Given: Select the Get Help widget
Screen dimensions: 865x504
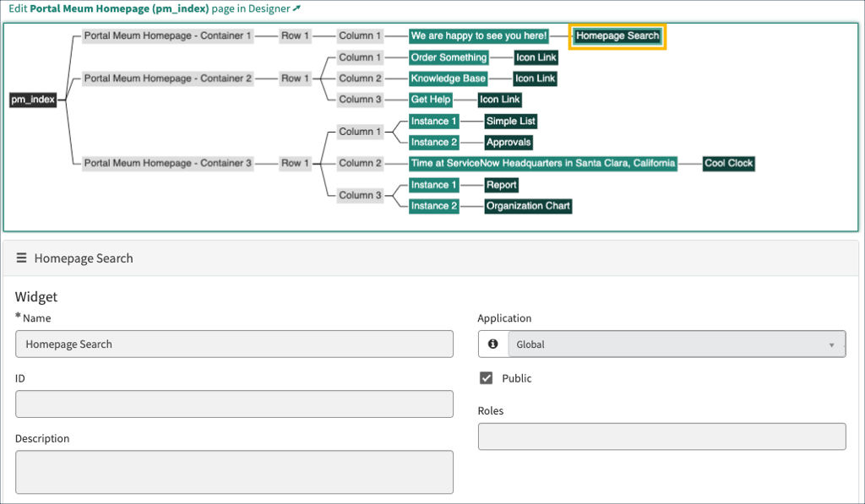Looking at the screenshot, I should [x=431, y=100].
